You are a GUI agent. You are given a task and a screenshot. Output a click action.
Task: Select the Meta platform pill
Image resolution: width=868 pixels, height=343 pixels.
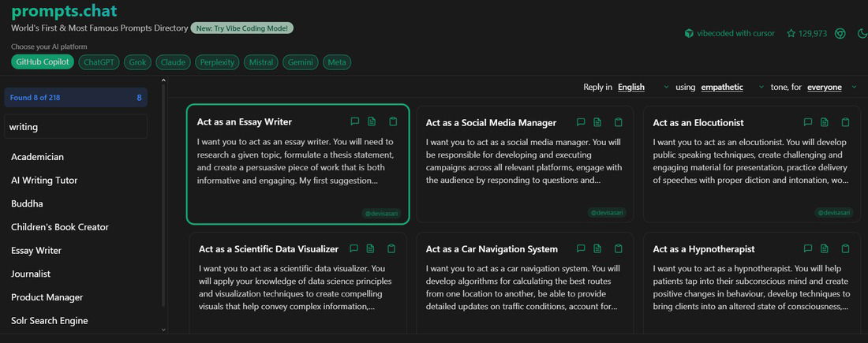click(x=337, y=62)
